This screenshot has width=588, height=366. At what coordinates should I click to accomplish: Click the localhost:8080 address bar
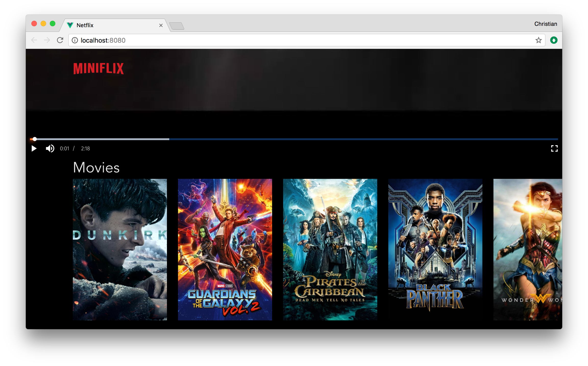(x=306, y=40)
